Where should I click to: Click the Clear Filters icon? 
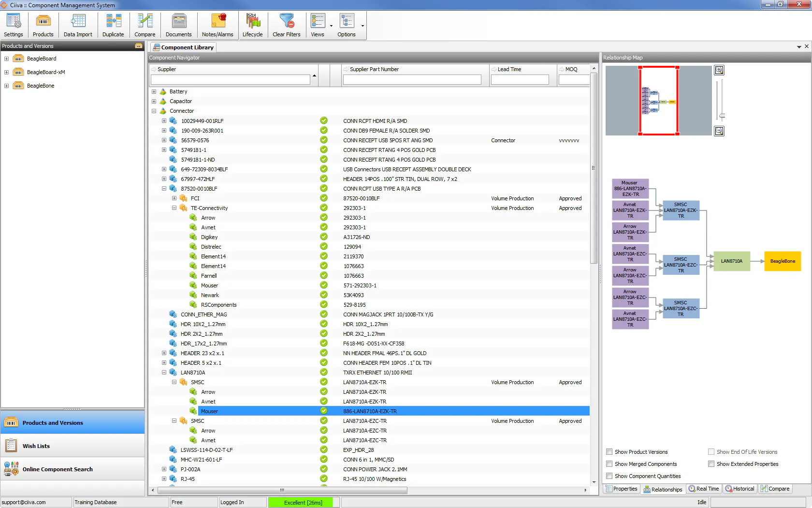click(286, 25)
